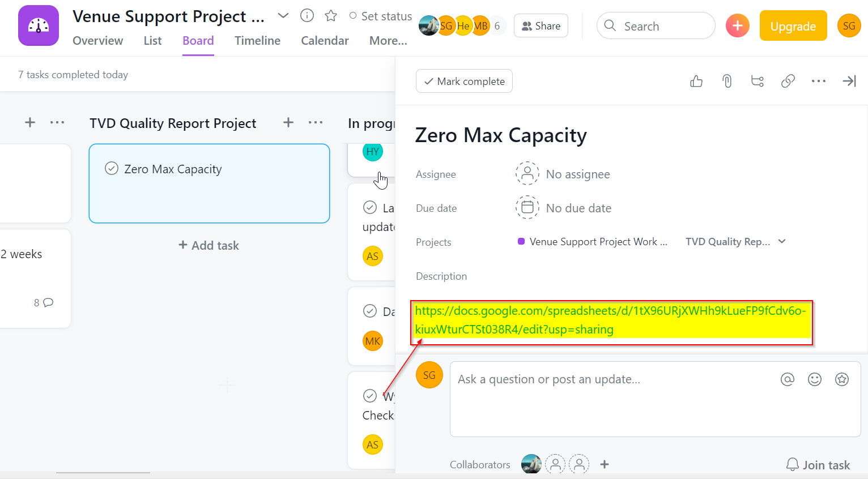Like this task with thumbs up
Viewport: 868px width, 479px height.
(696, 82)
